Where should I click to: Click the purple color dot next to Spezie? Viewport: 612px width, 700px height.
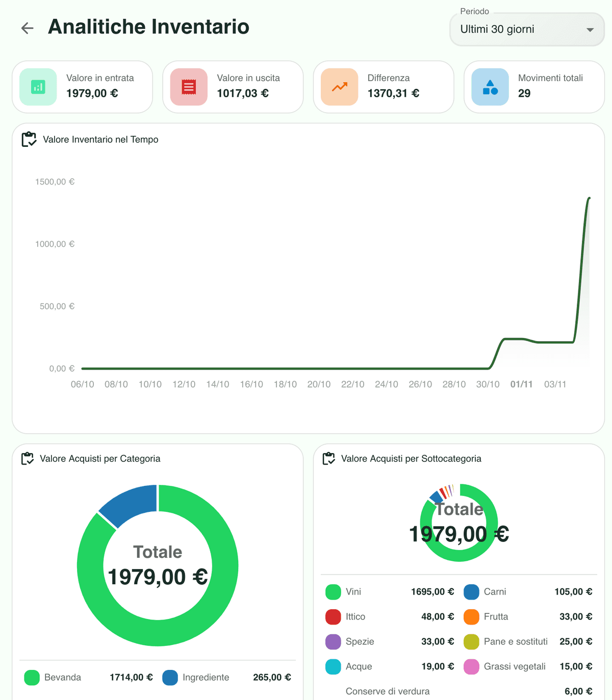[333, 641]
